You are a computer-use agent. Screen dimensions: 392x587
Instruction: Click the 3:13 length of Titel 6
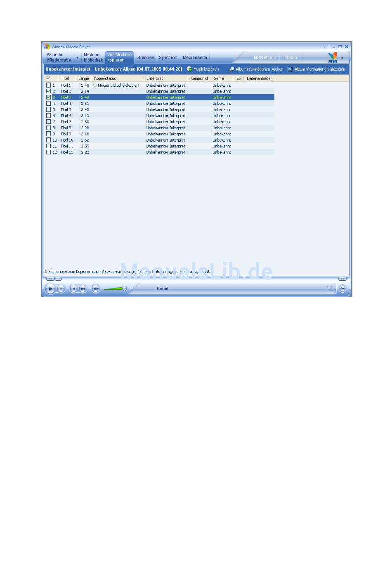pyautogui.click(x=85, y=116)
